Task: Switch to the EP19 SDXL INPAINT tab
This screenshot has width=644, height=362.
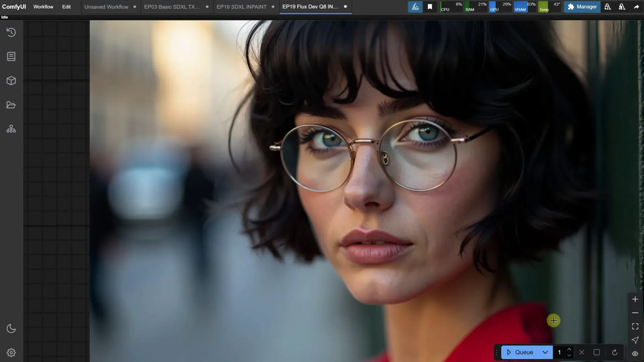Action: [241, 7]
